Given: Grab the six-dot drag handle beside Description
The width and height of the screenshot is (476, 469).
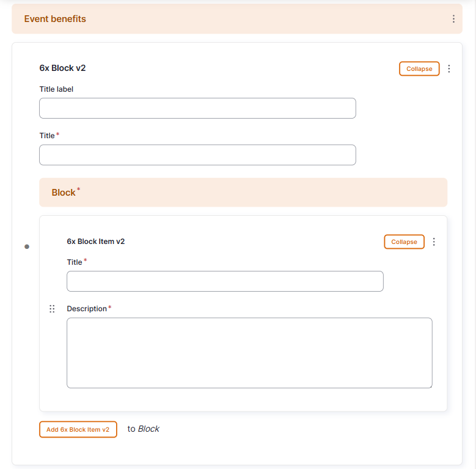Looking at the screenshot, I should click(x=52, y=309).
